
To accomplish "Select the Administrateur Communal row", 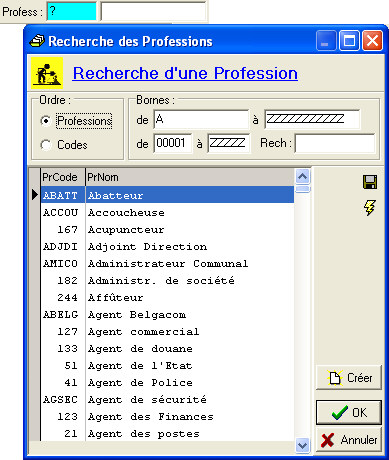I will [x=167, y=263].
